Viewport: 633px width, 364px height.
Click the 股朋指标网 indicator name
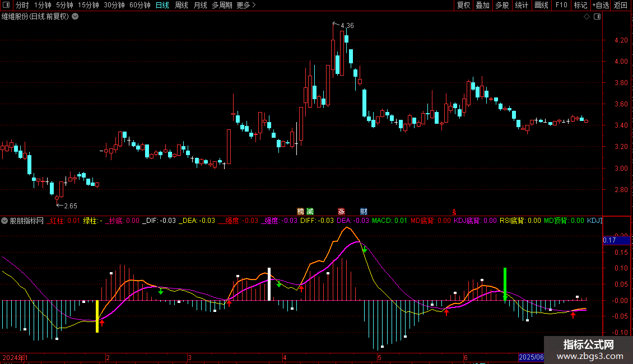tap(27, 221)
